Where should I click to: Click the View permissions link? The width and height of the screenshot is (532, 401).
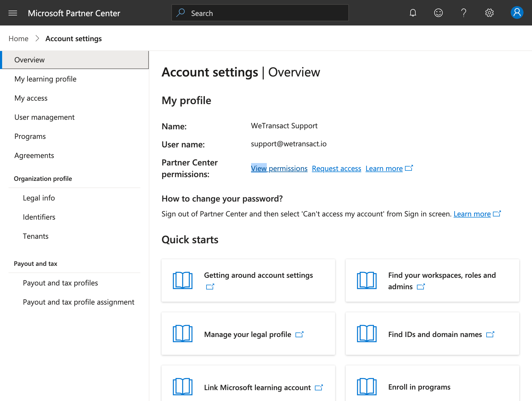click(x=279, y=168)
